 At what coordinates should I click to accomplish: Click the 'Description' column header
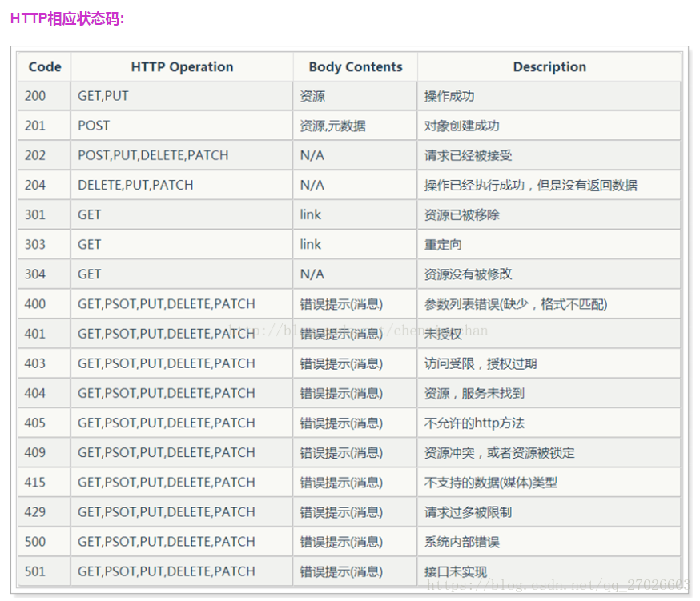click(x=549, y=67)
